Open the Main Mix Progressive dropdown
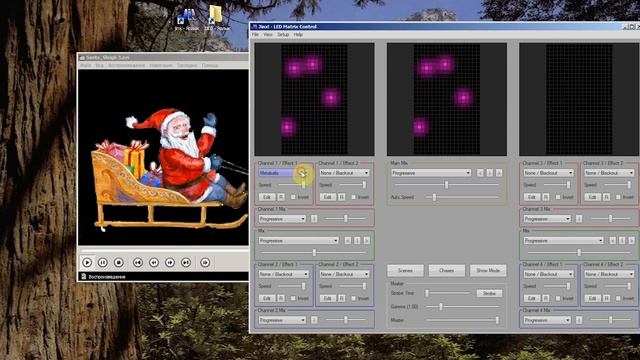 pyautogui.click(x=431, y=173)
